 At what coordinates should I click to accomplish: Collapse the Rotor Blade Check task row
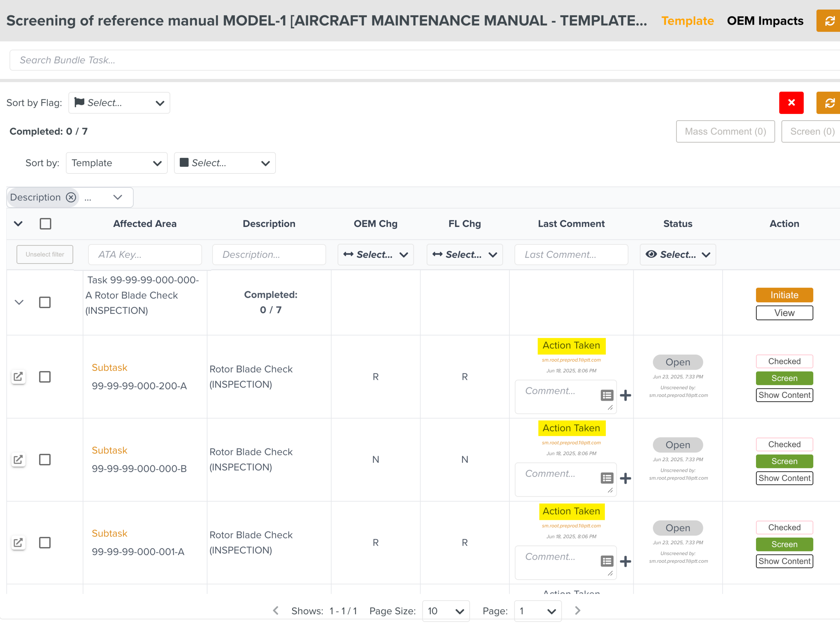point(19,302)
